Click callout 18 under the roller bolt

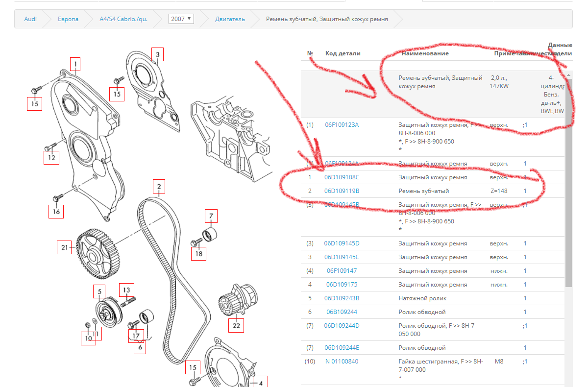[x=198, y=253]
